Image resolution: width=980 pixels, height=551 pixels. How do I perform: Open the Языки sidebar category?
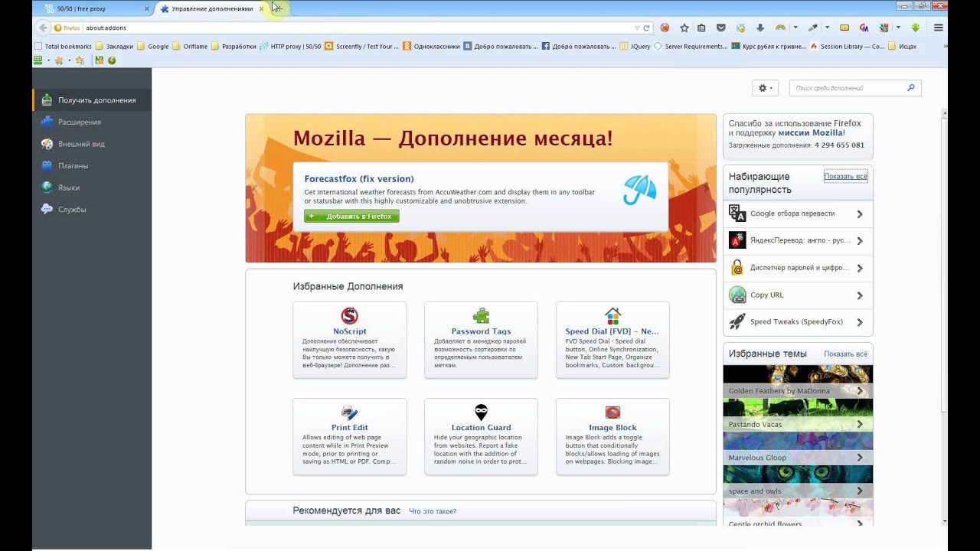click(92, 187)
